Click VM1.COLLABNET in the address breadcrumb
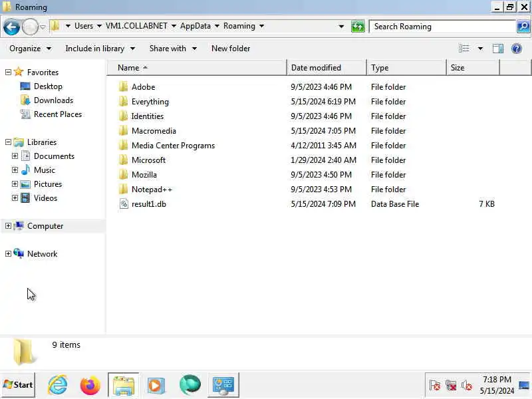This screenshot has height=399, width=532. (136, 26)
